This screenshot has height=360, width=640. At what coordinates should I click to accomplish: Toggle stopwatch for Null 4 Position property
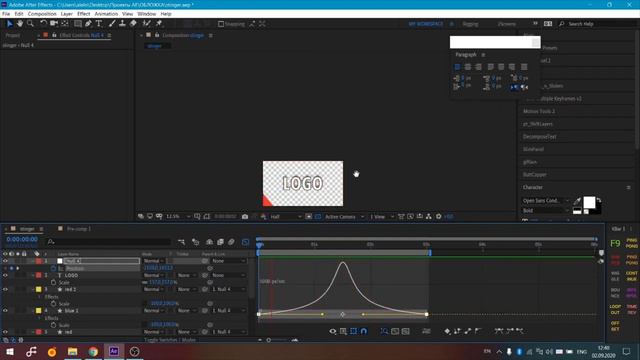click(53, 268)
